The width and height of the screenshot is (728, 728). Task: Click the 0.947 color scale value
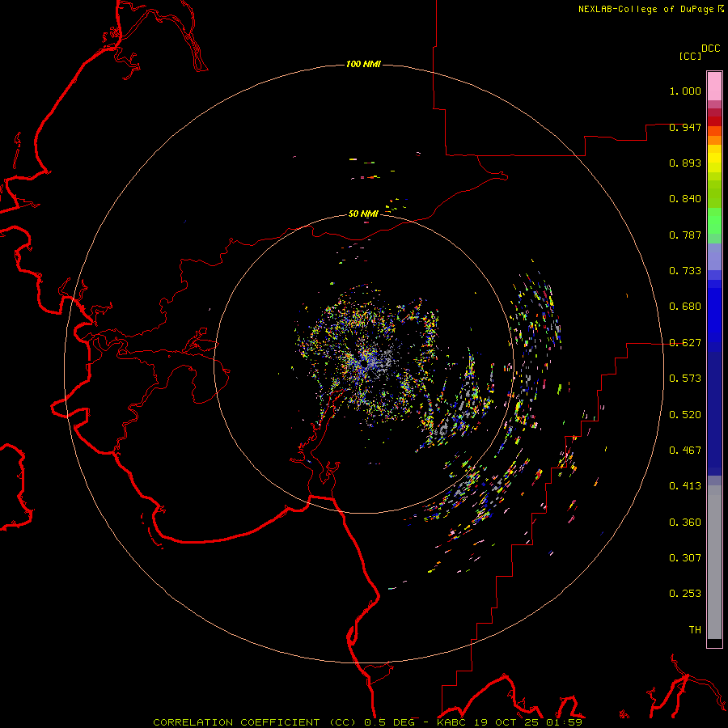685,127
